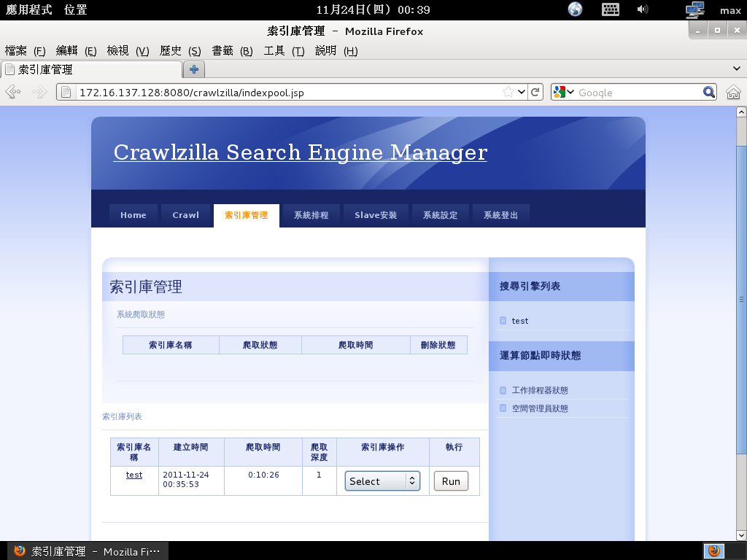The image size is (747, 560).
Task: Open the 工作排程器狀態 link
Action: coord(540,390)
